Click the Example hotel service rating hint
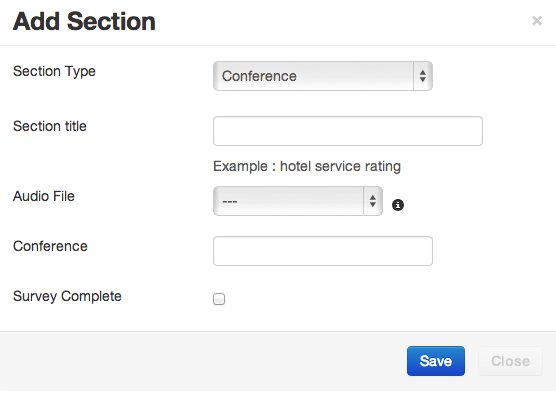556x409 pixels. pyautogui.click(x=307, y=166)
